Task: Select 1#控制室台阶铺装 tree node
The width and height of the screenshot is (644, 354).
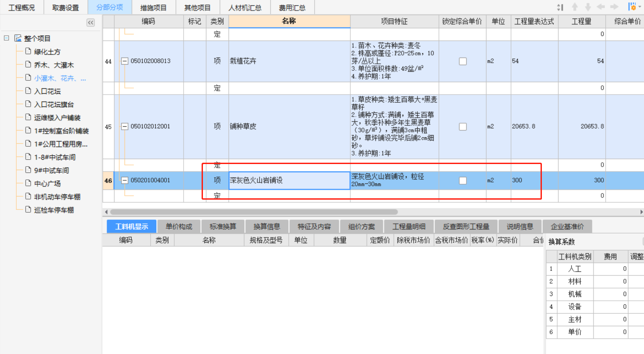Action: pos(62,131)
